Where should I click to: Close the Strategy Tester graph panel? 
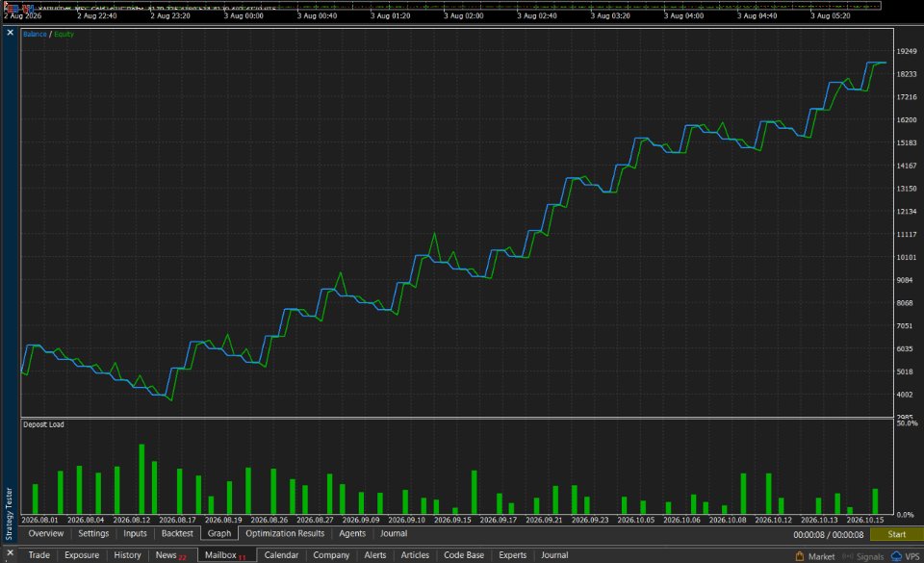[x=10, y=33]
